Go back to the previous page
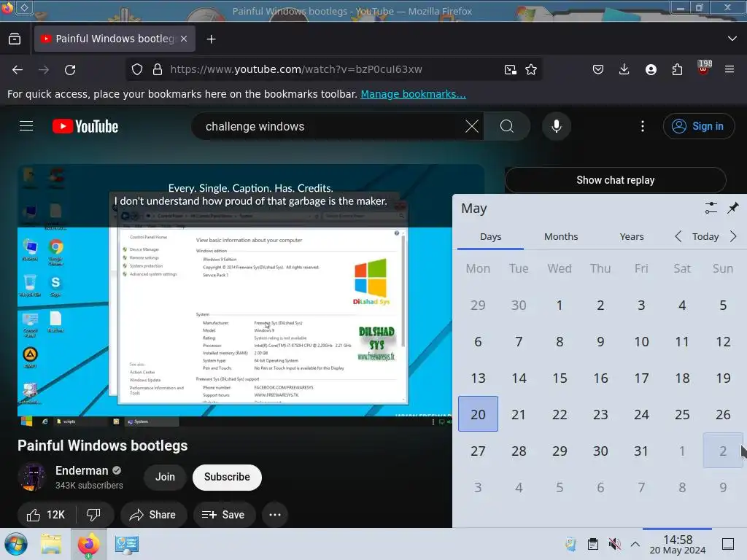This screenshot has height=560, width=747. [x=18, y=69]
